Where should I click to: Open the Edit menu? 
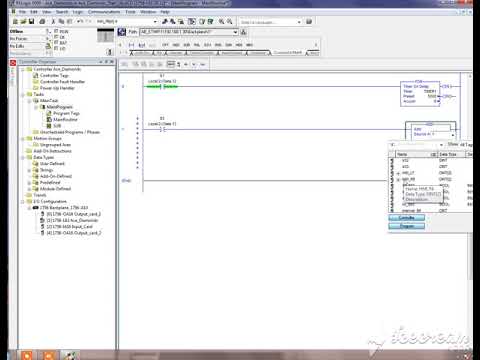[x=34, y=12]
